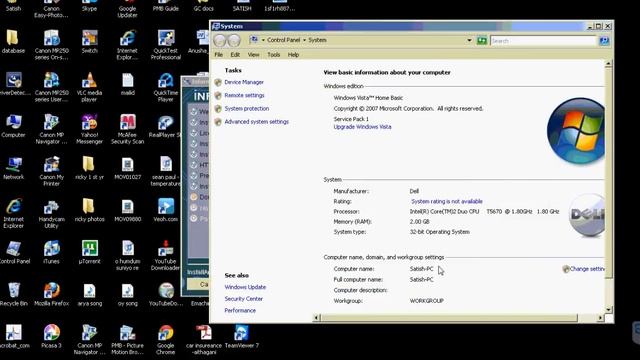Open the database folder desktop icon
This screenshot has width=640, height=360.
13,41
